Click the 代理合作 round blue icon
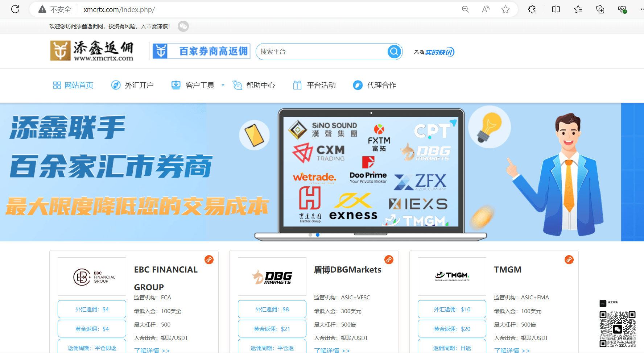Screen dimensions: 644x353 click(358, 85)
